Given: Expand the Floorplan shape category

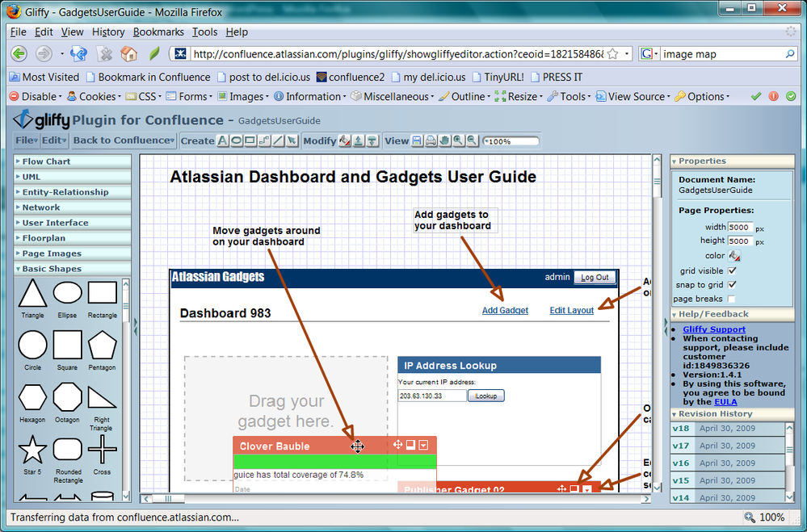Looking at the screenshot, I should 73,238.
